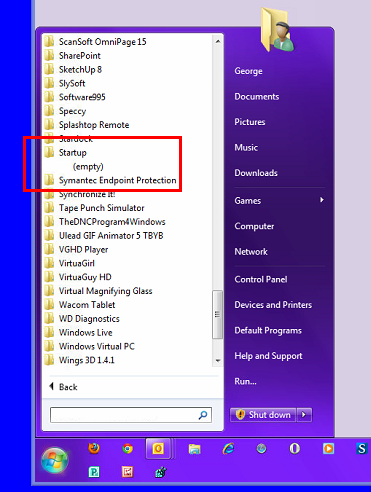371x492 pixels.
Task: Launch Firefox from the taskbar
Action: [x=94, y=448]
